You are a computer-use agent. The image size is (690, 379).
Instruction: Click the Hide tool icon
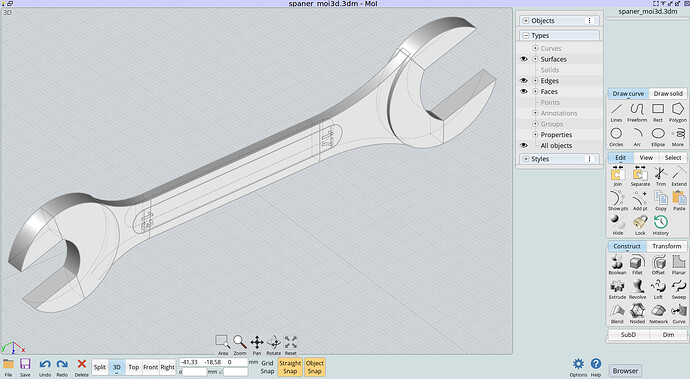(618, 225)
